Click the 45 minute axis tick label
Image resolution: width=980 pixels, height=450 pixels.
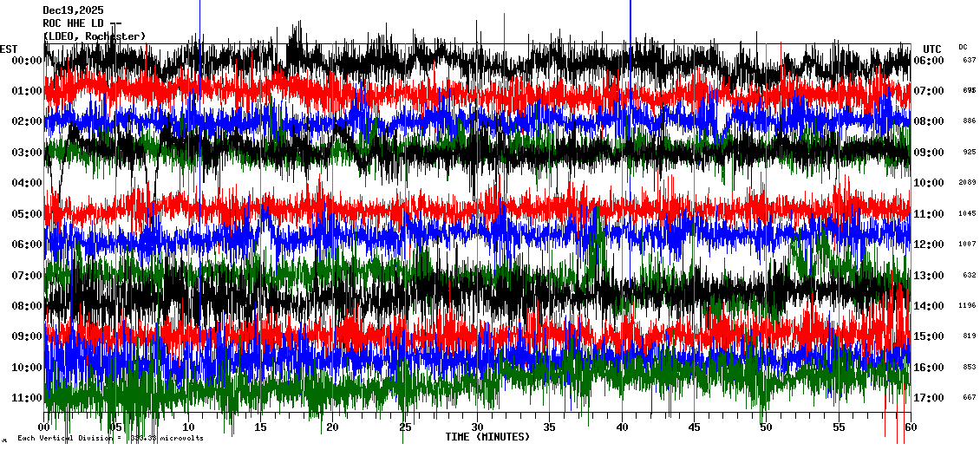[x=694, y=427]
